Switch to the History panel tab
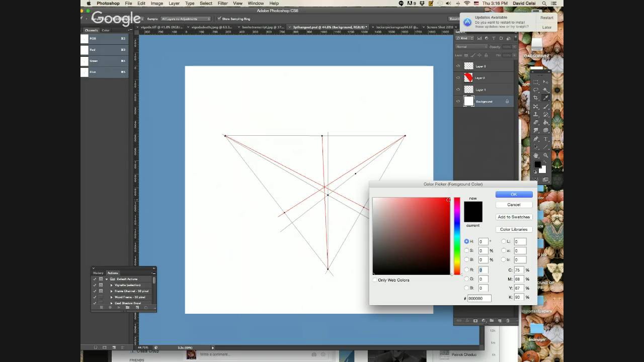The width and height of the screenshot is (644, 362). [x=98, y=273]
